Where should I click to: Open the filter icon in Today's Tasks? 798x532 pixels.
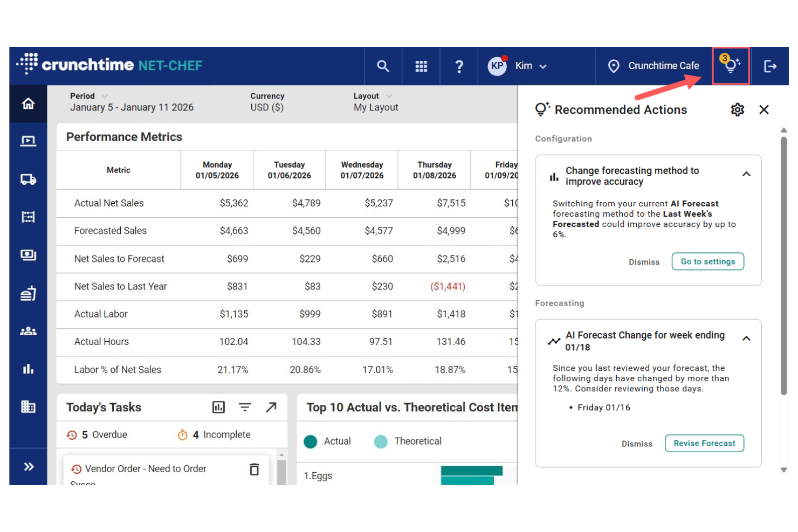tap(245, 407)
